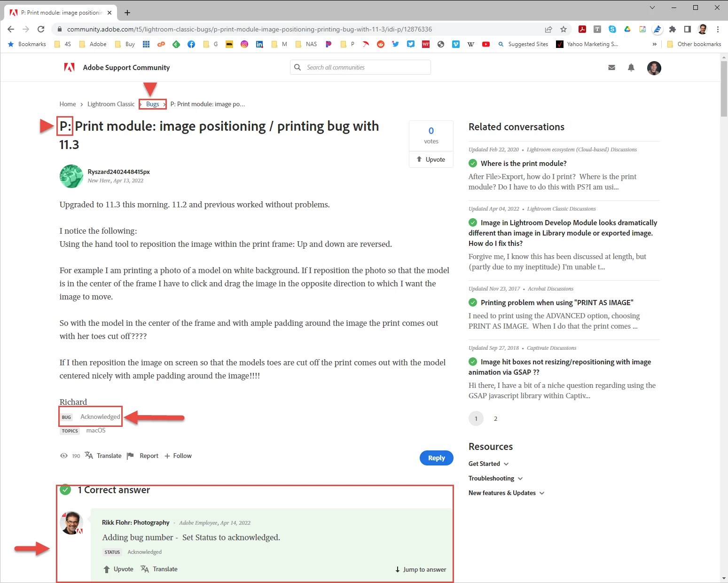Click the macOS topic tag

point(96,430)
